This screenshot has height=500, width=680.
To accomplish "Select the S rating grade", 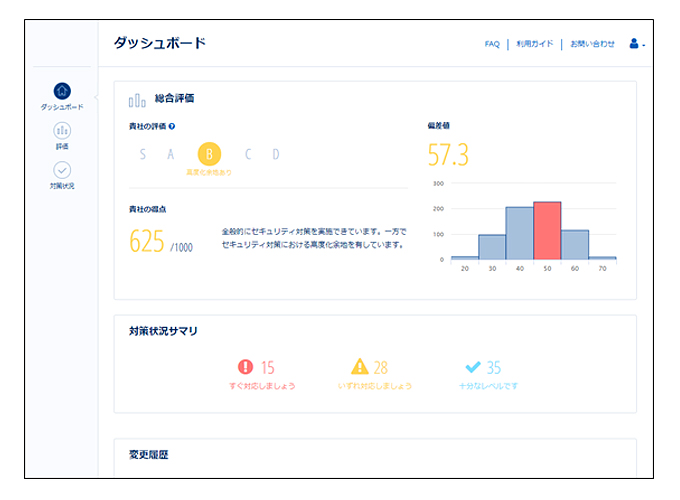I will pos(143,154).
